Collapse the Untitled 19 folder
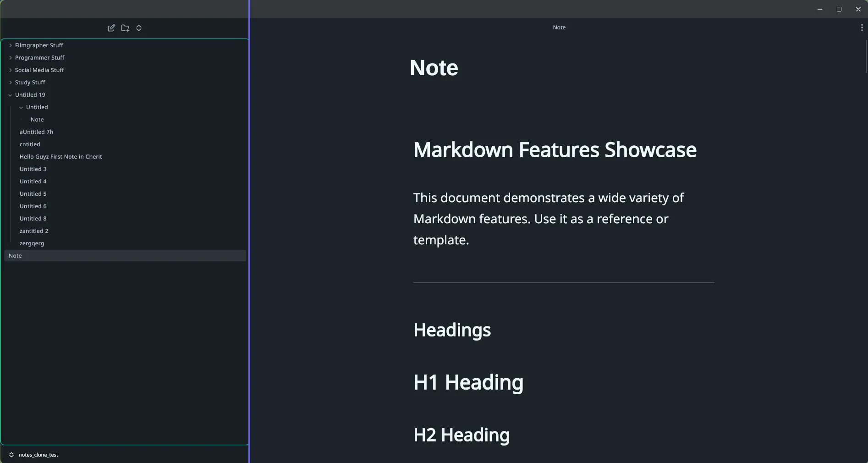This screenshot has height=463, width=868. click(10, 95)
